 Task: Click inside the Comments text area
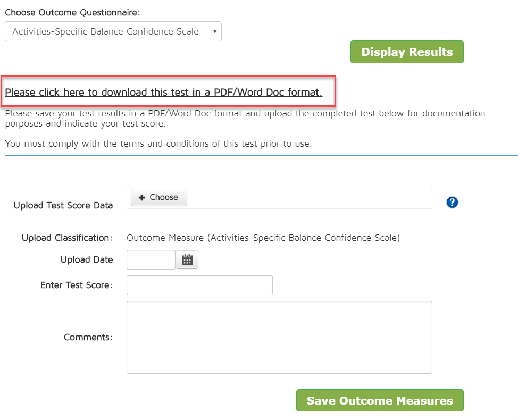[279, 337]
